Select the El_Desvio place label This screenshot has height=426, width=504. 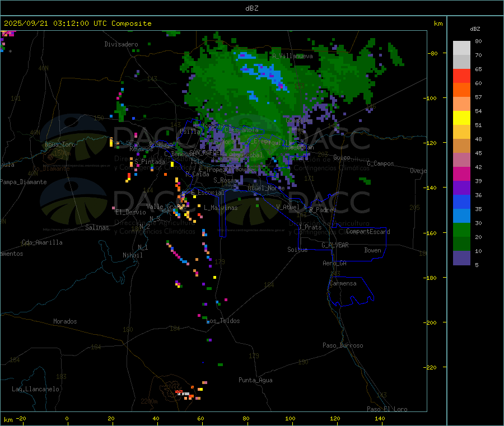[x=130, y=212]
